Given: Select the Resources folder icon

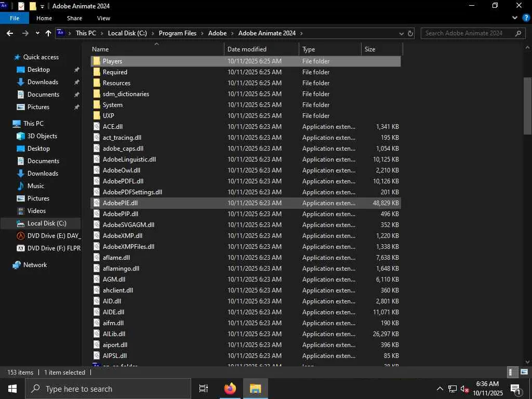Looking at the screenshot, I should click(97, 83).
